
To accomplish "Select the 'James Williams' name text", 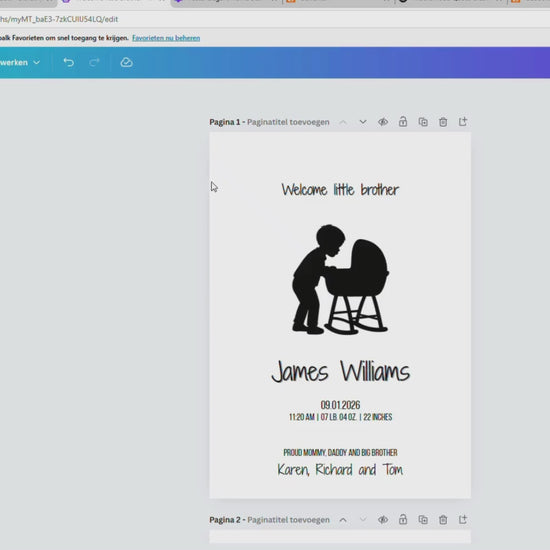I will [340, 371].
